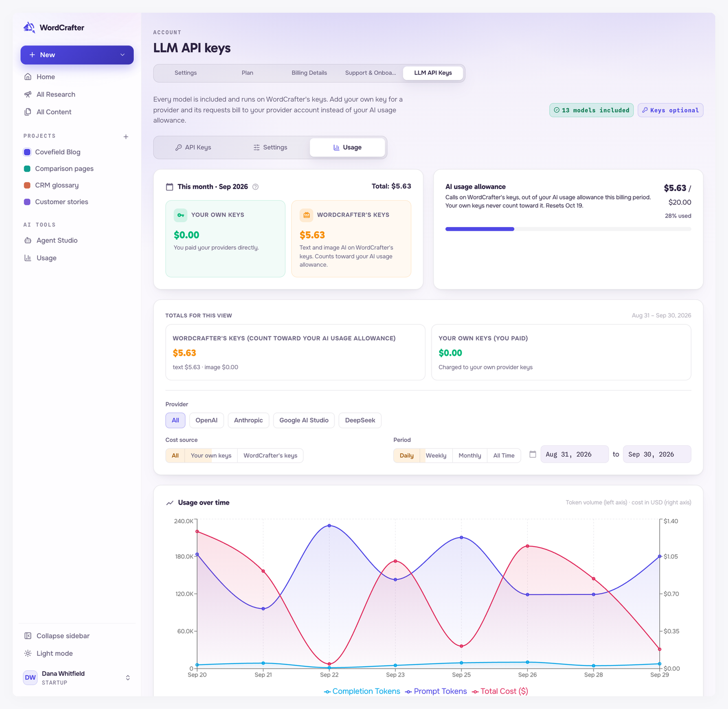Filter provider by Anthropic
728x709 pixels.
click(248, 420)
